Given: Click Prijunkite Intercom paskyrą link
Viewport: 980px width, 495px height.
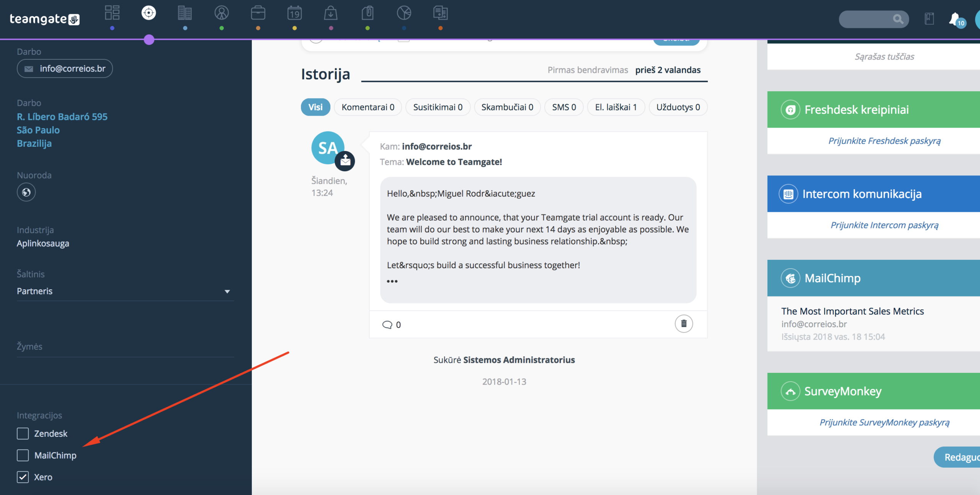Looking at the screenshot, I should 884,225.
